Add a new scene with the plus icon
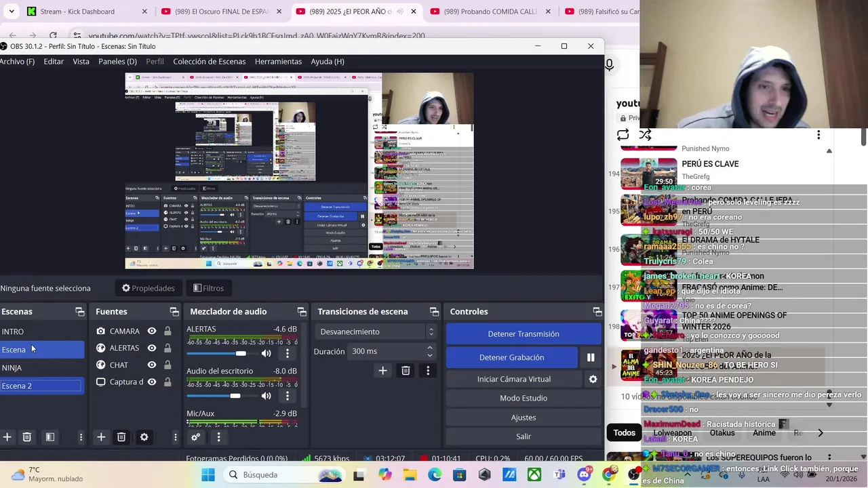Viewport: 868px width, 488px height. (7, 437)
